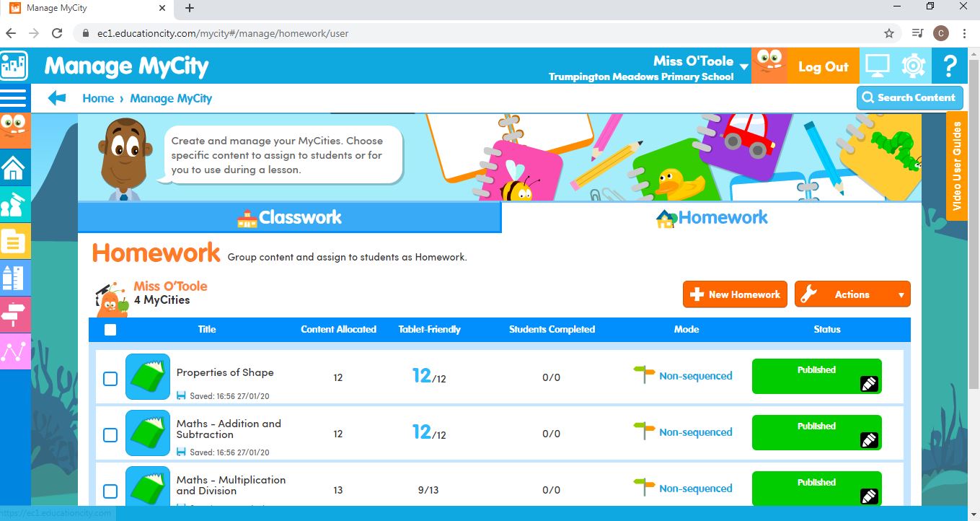The height and width of the screenshot is (521, 980).
Task: Click the 9/13 tablet-friendly value
Action: coord(428,490)
